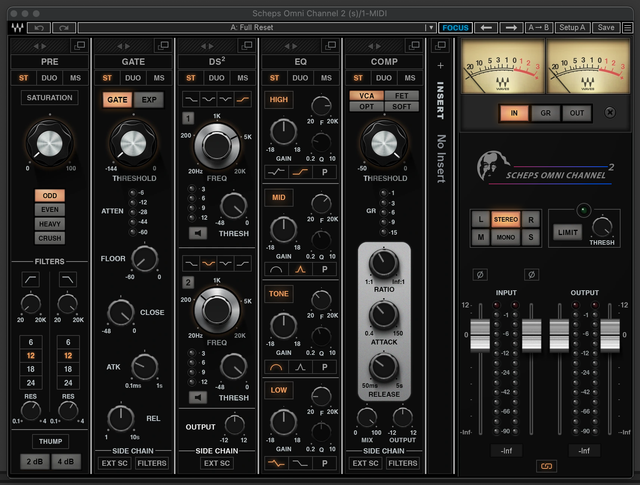Select high shelf shape in DS2 band 1

pos(243,99)
